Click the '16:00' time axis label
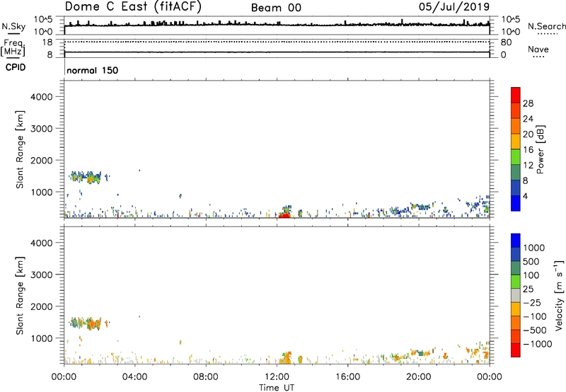 pos(347,377)
